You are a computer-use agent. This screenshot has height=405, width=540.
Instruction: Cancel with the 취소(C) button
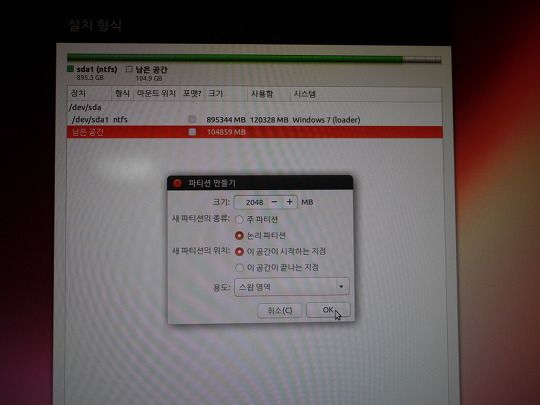[280, 311]
